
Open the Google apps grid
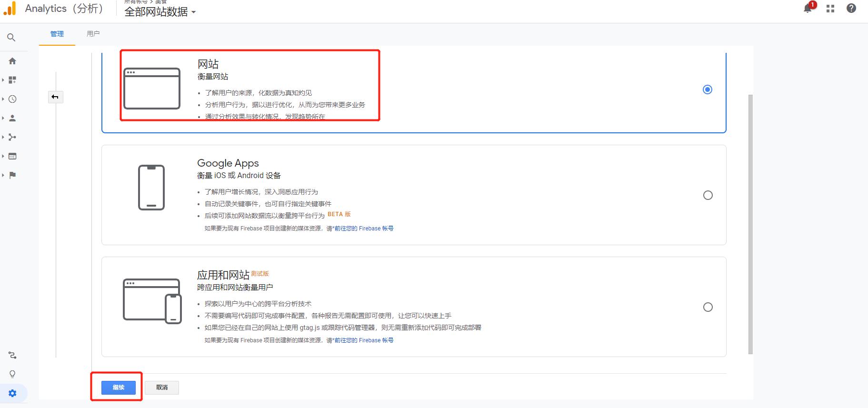pos(830,9)
